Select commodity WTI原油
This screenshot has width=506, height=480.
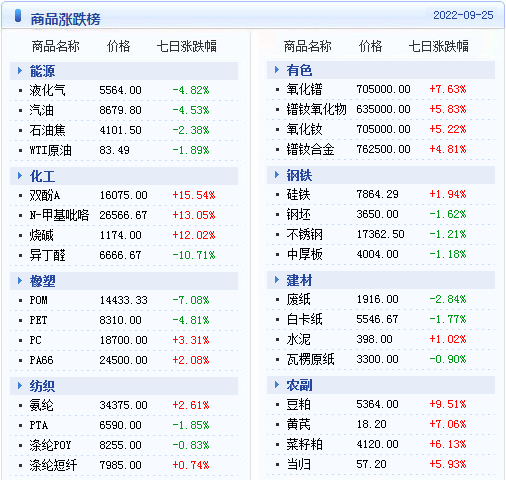click(x=50, y=150)
